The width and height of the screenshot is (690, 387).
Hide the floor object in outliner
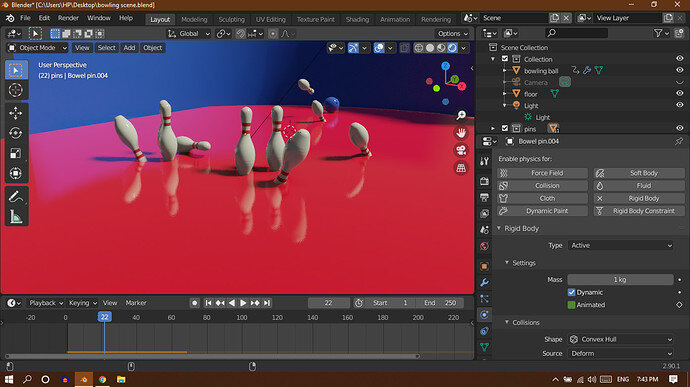click(x=679, y=94)
